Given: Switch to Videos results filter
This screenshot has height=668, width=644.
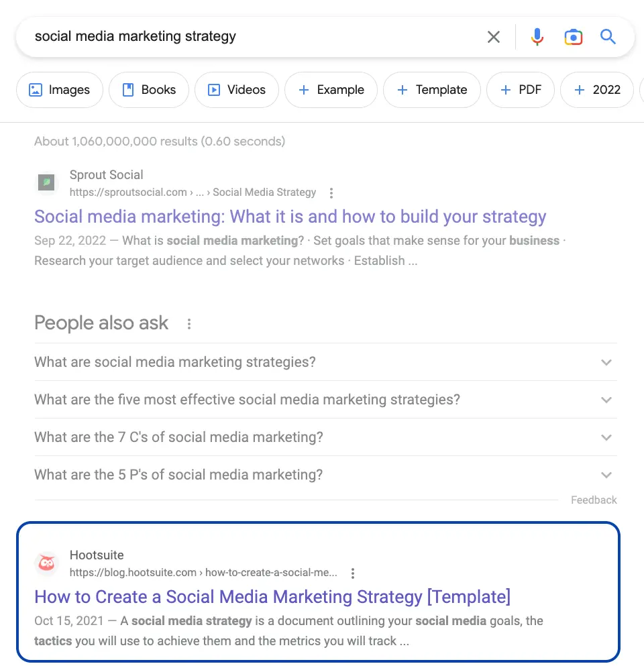Looking at the screenshot, I should pyautogui.click(x=237, y=90).
